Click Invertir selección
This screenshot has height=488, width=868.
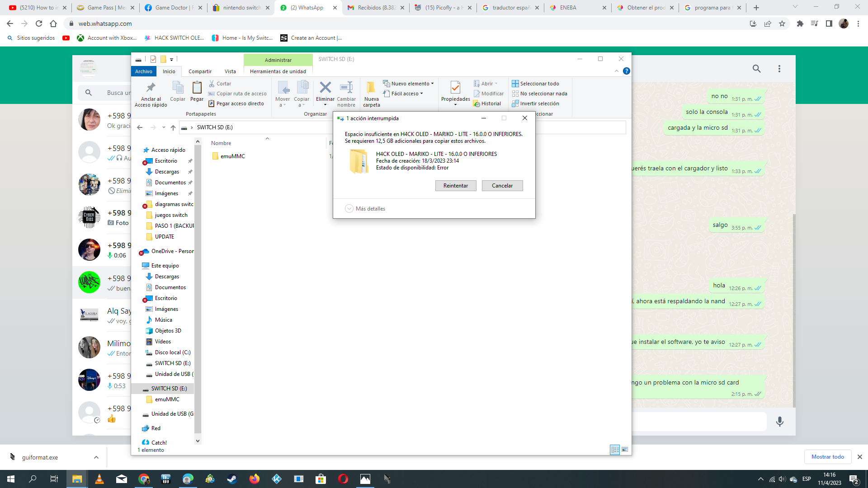[x=535, y=103]
